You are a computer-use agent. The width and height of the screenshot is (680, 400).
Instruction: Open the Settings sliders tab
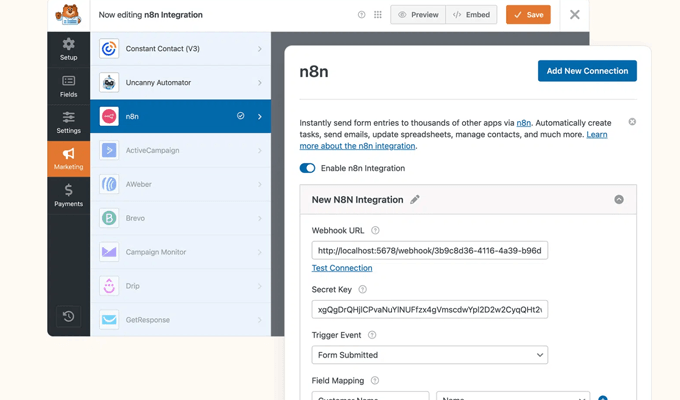point(69,123)
